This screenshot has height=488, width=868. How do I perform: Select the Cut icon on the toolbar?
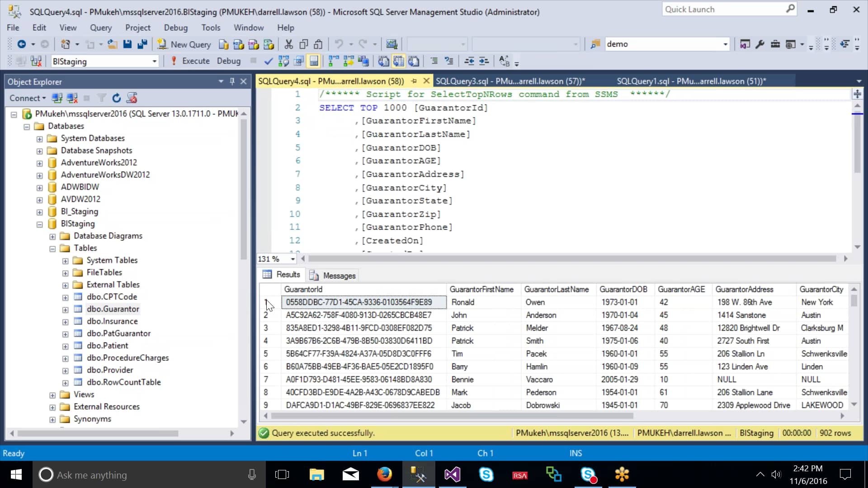[289, 44]
